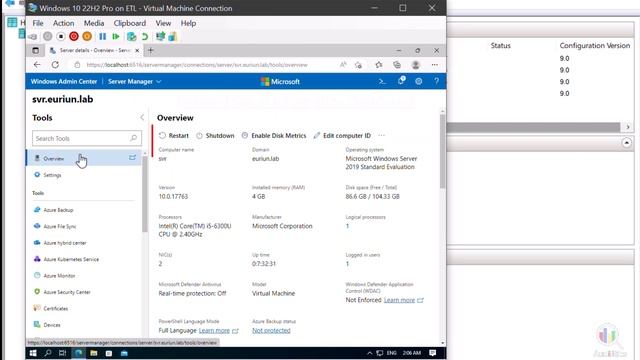Open the browser profile icon

tap(416, 65)
